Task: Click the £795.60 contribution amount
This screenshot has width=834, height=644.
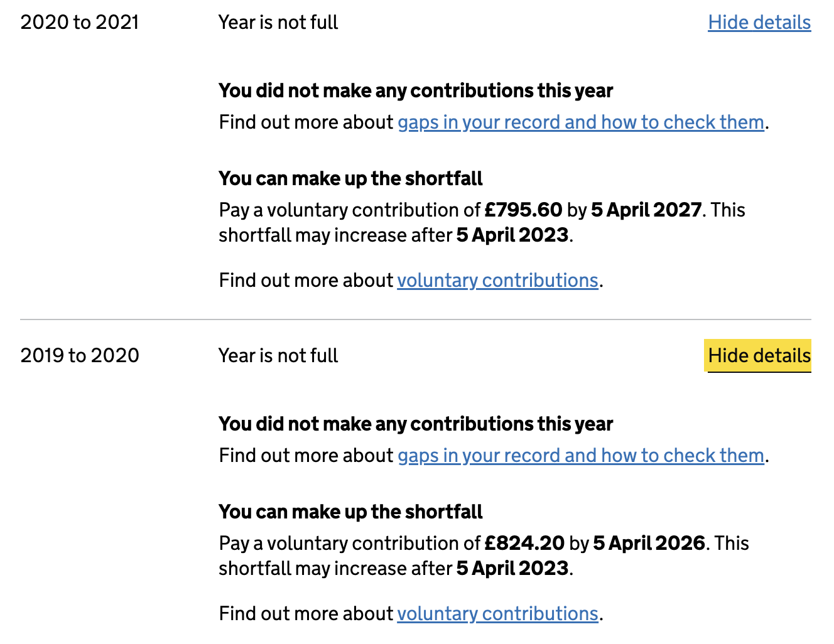Action: tap(523, 210)
